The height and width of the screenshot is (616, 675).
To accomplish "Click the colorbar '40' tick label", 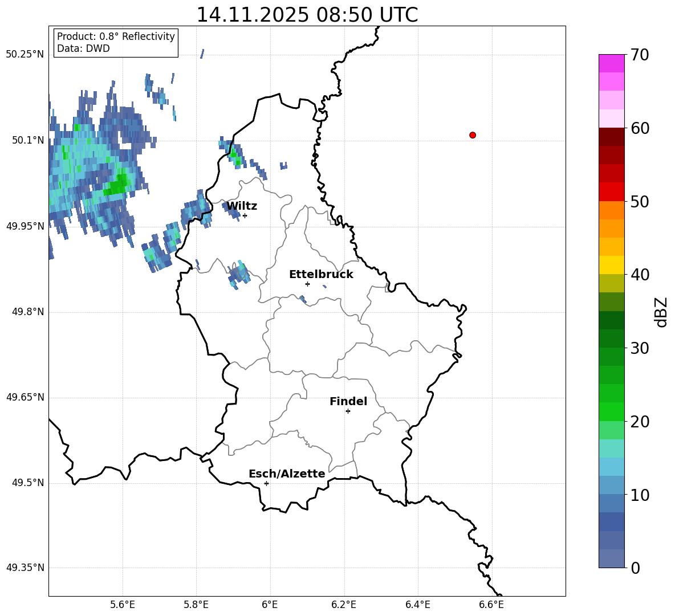I will [x=640, y=275].
